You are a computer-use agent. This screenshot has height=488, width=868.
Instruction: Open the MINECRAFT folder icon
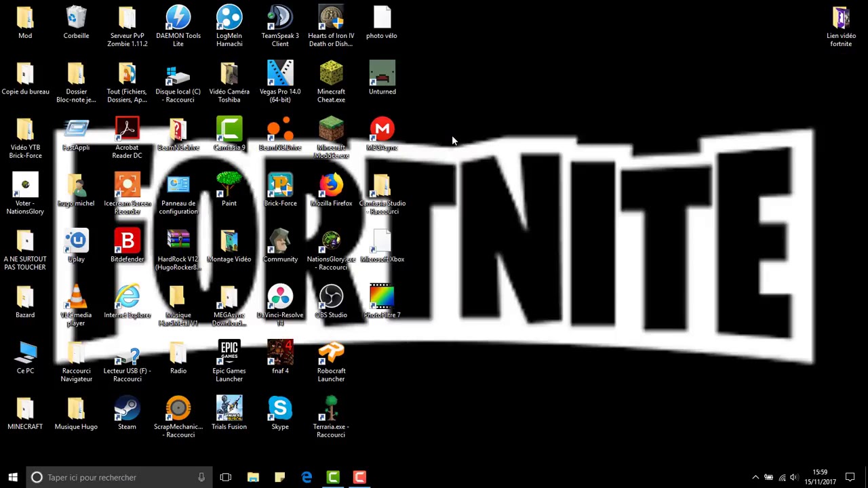coord(25,413)
